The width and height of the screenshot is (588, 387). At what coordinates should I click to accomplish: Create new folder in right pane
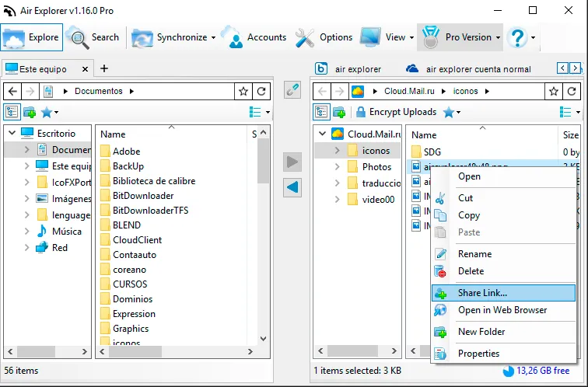(x=339, y=112)
